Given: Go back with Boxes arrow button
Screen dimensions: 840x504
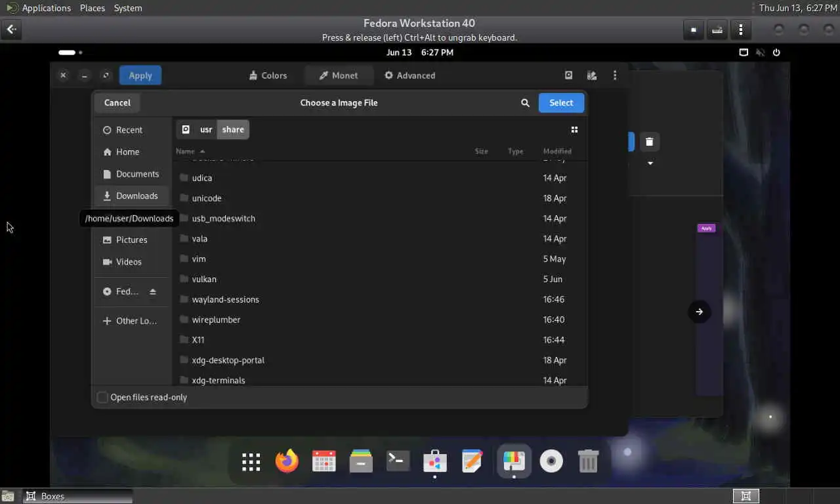Looking at the screenshot, I should (x=12, y=30).
